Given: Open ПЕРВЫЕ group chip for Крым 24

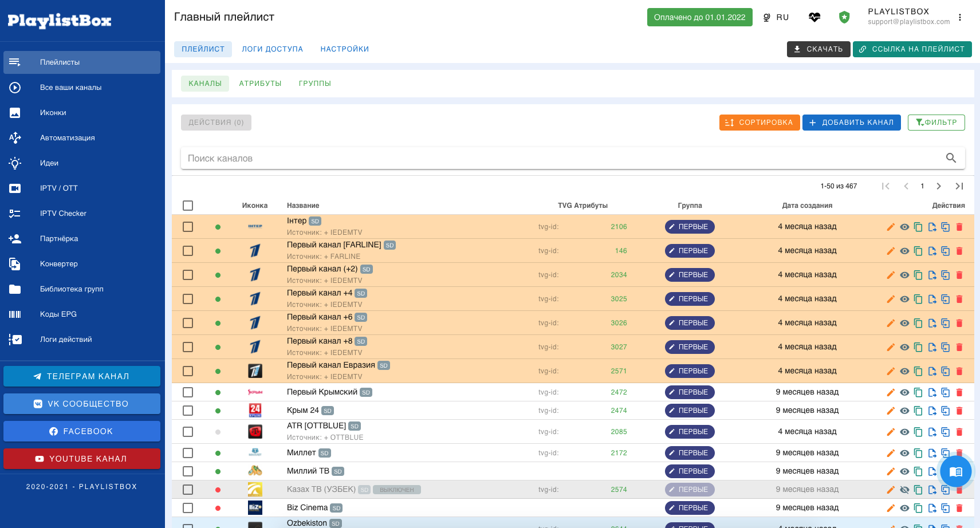Looking at the screenshot, I should (x=690, y=411).
